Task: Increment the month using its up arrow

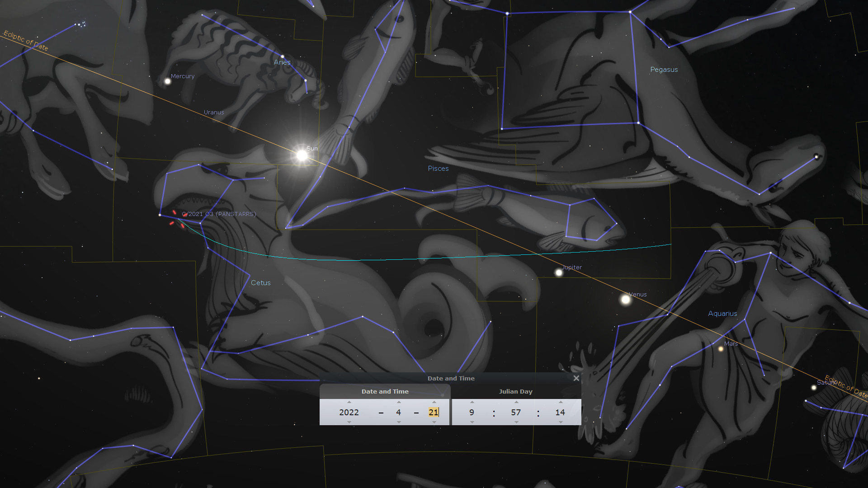Action: [x=399, y=402]
